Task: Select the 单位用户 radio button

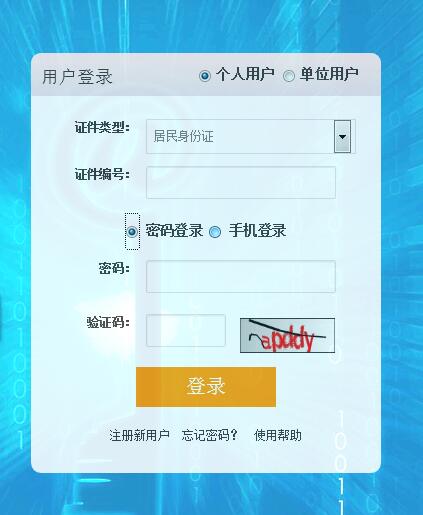Action: [289, 76]
